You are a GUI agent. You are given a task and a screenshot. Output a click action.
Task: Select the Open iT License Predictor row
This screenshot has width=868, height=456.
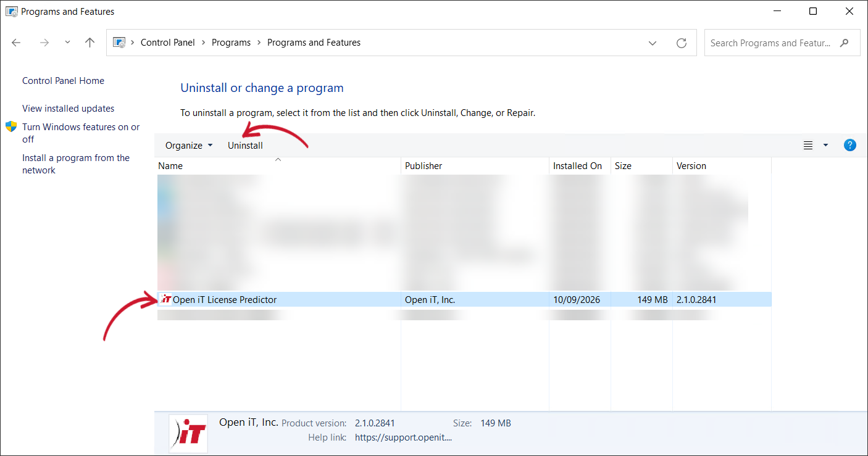pyautogui.click(x=464, y=300)
